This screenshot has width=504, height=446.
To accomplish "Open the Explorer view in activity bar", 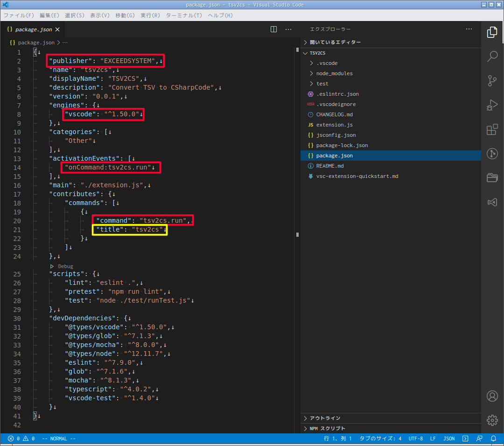I will (x=492, y=32).
